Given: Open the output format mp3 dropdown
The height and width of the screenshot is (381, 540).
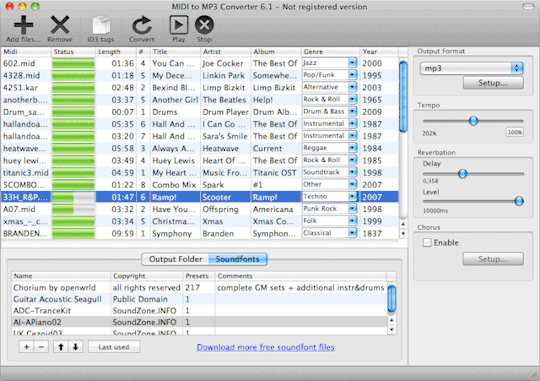Looking at the screenshot, I should (x=471, y=68).
